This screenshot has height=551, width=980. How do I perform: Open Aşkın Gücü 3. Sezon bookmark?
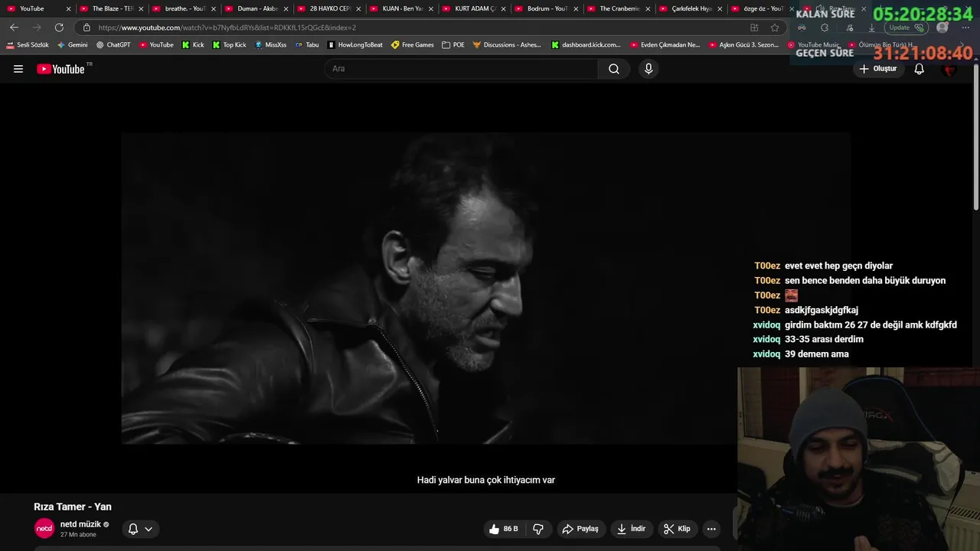pos(744,45)
